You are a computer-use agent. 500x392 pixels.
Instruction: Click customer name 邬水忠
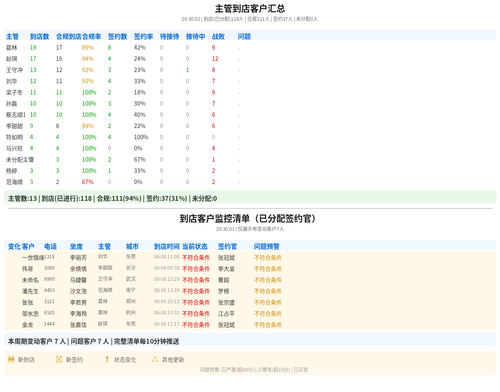(30, 314)
